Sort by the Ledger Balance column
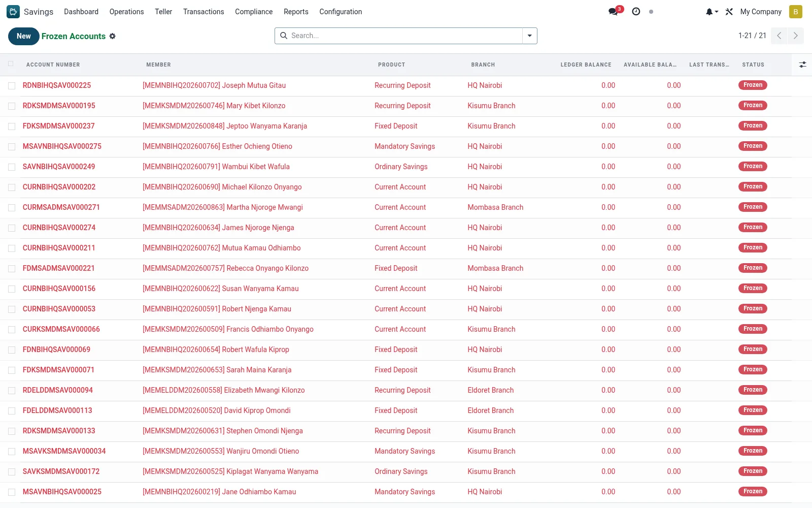 click(586, 65)
